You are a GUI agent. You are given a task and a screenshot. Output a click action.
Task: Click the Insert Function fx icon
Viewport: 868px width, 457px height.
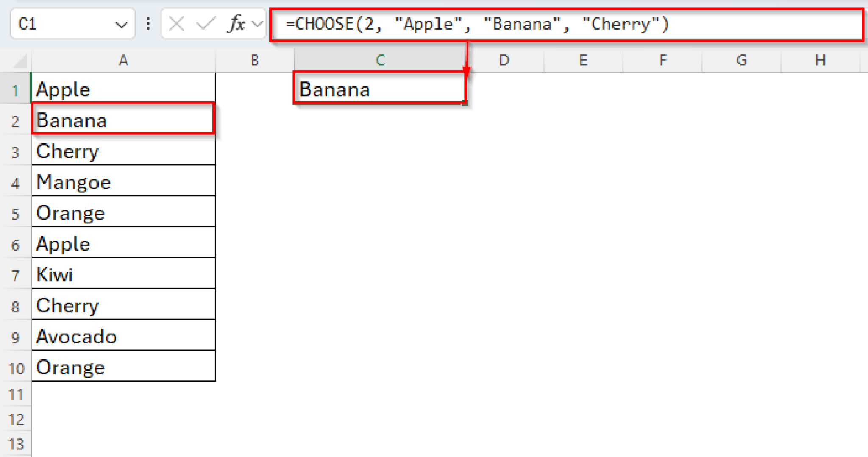coord(236,24)
